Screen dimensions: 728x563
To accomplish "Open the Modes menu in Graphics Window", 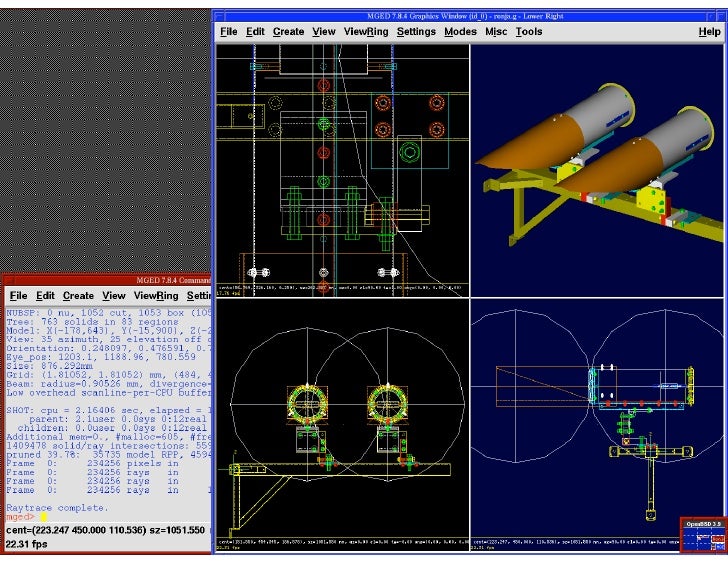I will pos(460,32).
